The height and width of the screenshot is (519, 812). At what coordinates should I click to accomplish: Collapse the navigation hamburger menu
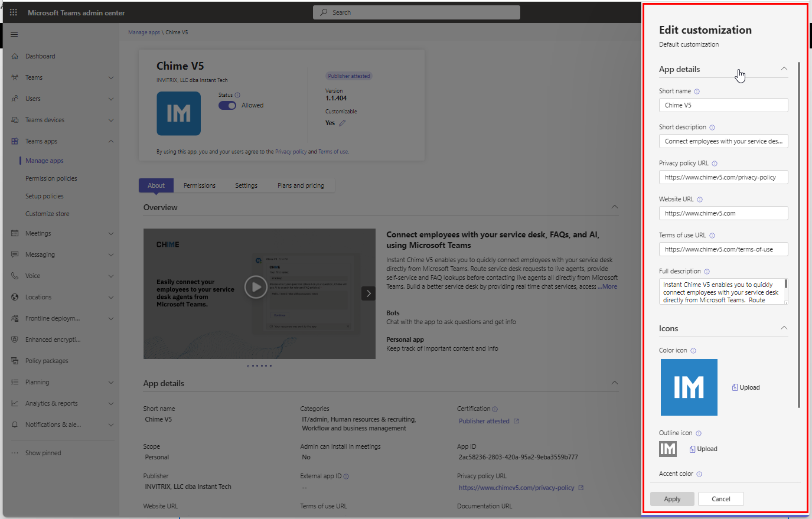(x=14, y=34)
